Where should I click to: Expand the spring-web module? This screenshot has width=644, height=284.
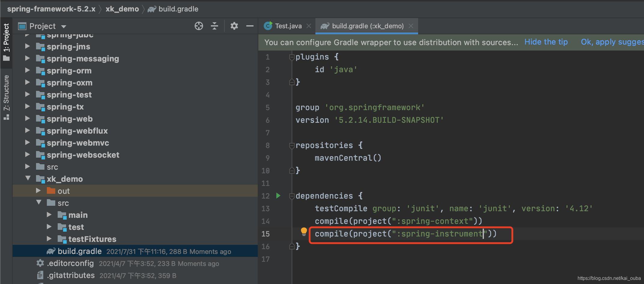(27, 119)
